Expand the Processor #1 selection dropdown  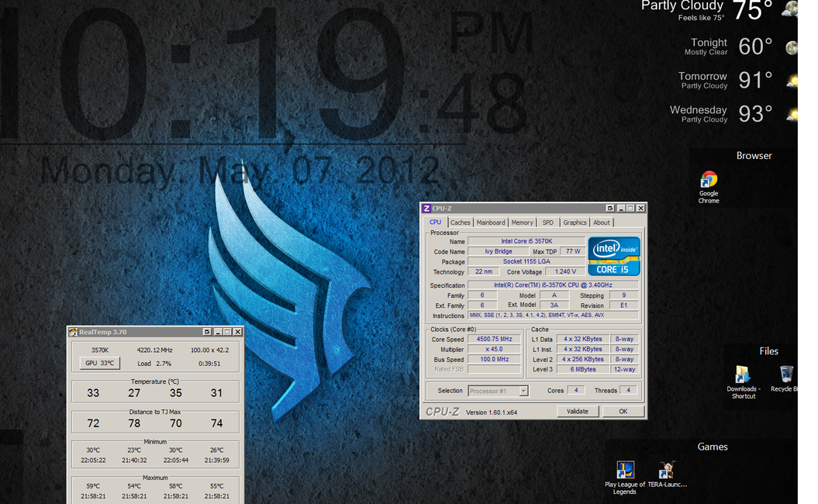pyautogui.click(x=523, y=391)
